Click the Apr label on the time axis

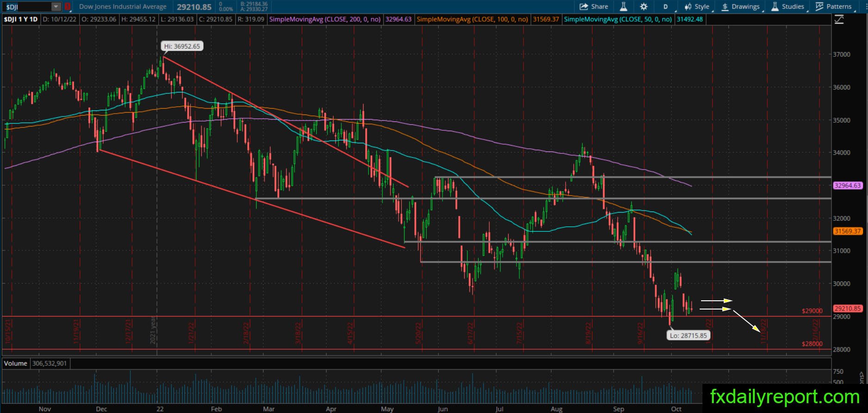[331, 409]
